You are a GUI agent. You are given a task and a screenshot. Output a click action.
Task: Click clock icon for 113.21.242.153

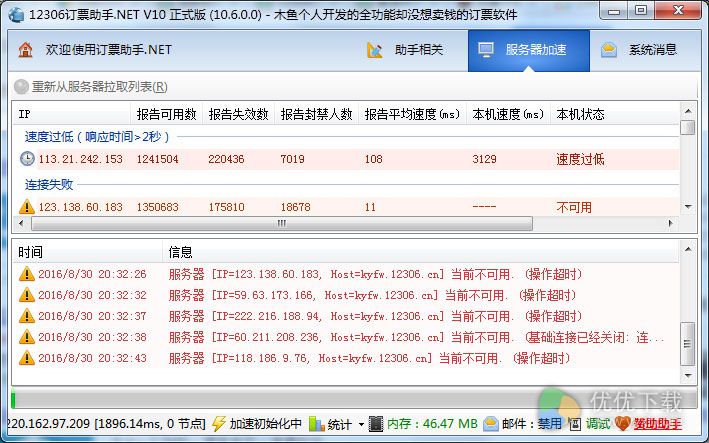click(27, 159)
